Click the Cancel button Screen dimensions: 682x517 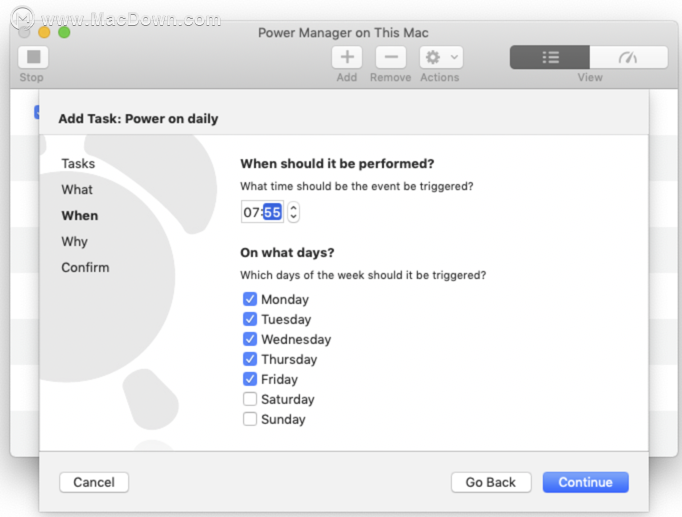tap(94, 482)
